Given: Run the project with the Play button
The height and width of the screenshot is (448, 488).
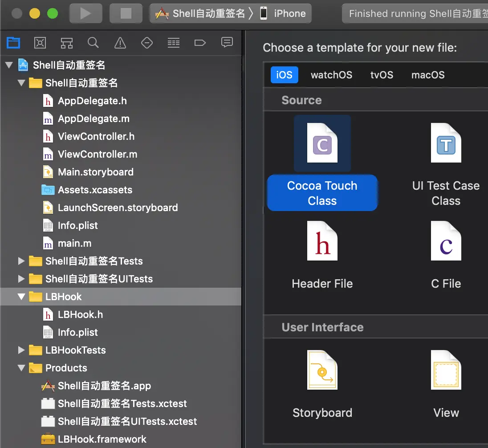Looking at the screenshot, I should coord(85,13).
